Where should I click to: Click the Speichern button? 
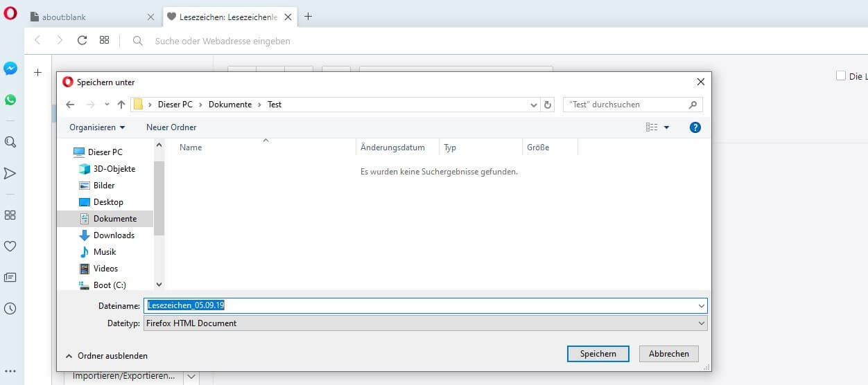tap(598, 353)
